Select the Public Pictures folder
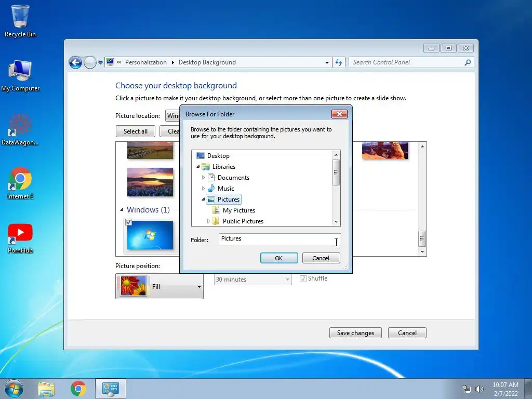The width and height of the screenshot is (532, 399). click(x=243, y=221)
